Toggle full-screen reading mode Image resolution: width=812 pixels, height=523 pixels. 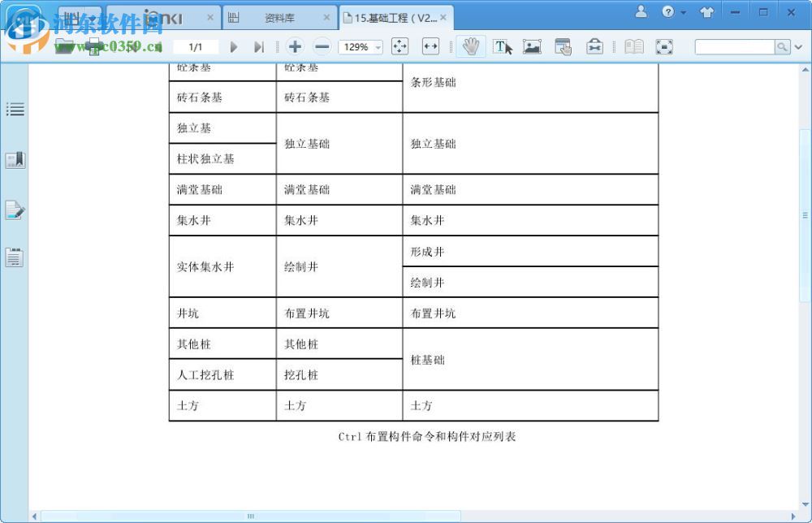tap(664, 46)
